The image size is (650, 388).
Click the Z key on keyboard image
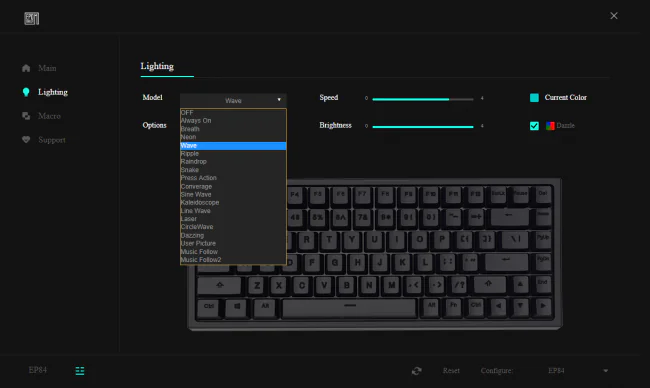257,286
